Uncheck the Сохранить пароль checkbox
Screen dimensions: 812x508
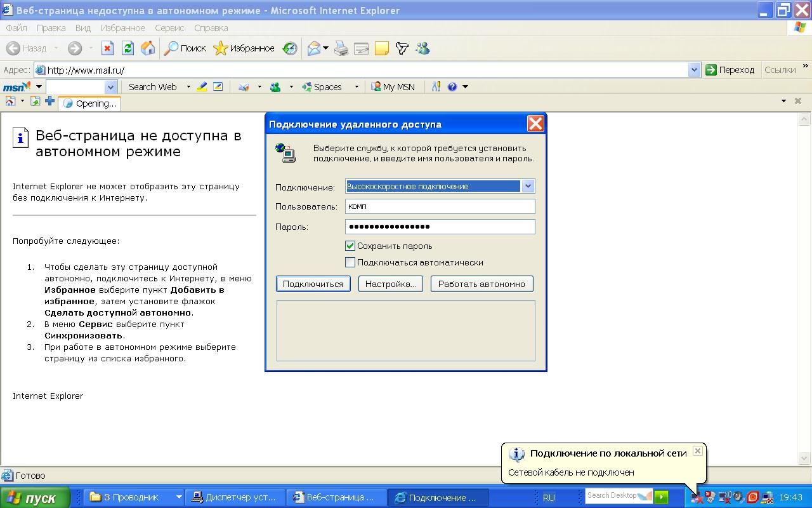(x=350, y=246)
